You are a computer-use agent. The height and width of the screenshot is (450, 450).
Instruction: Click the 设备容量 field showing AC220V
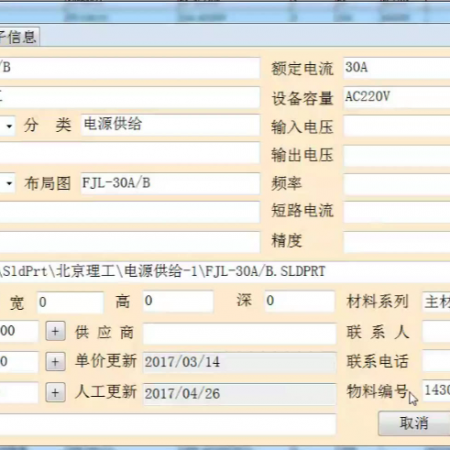pos(397,97)
